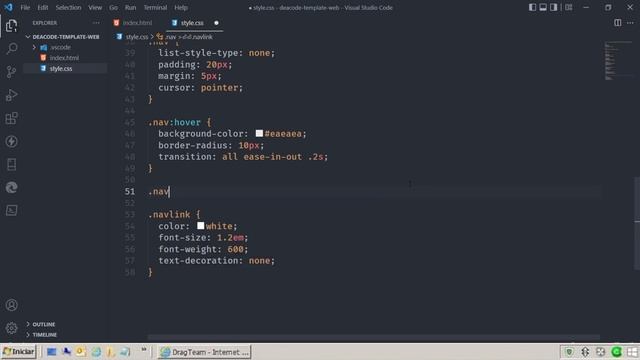640x360 pixels.
Task: Open the Accounts menu icon
Action: [11, 305]
